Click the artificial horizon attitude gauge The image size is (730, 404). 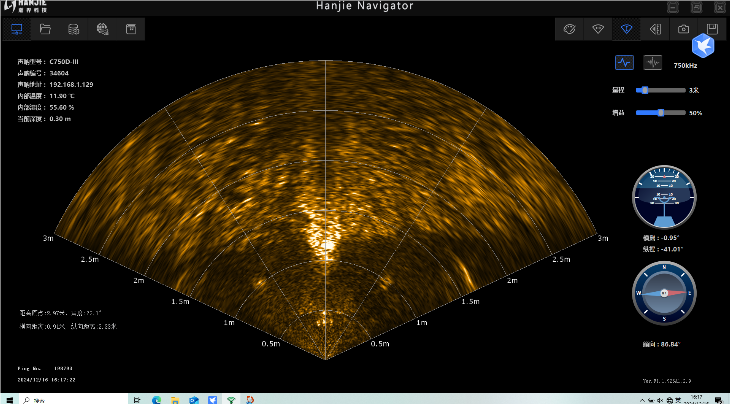point(663,198)
